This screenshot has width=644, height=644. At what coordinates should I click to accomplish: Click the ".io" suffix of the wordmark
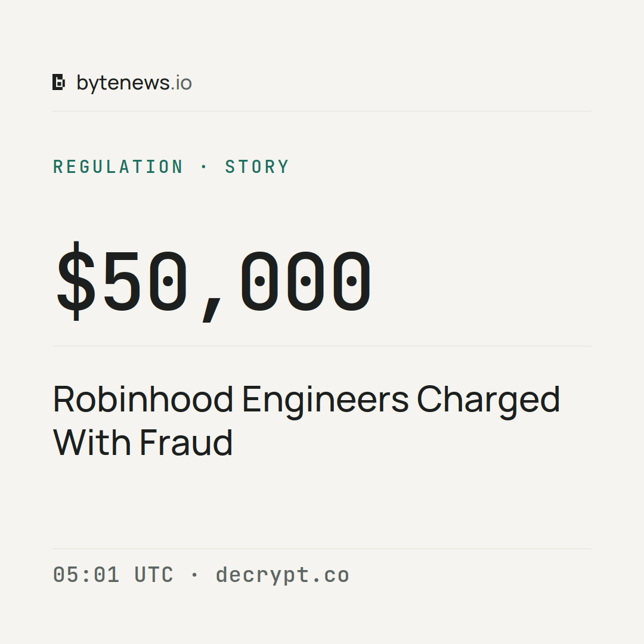click(x=181, y=83)
